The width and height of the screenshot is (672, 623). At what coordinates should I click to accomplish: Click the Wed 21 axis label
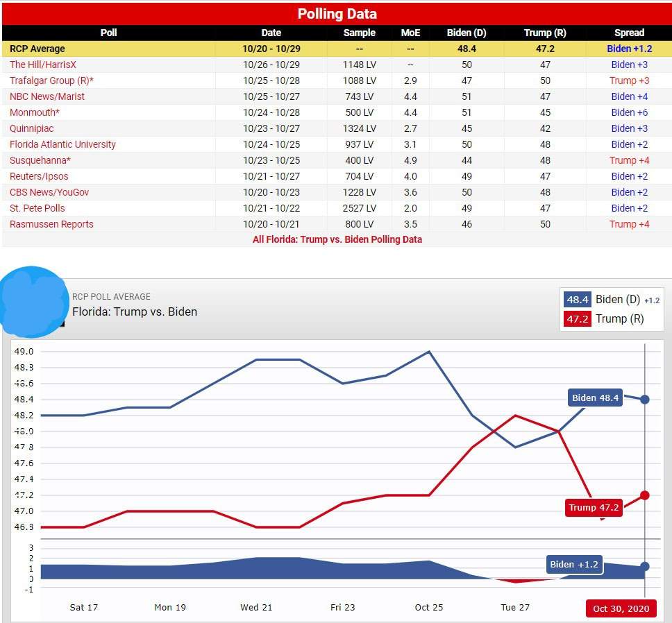coord(256,607)
